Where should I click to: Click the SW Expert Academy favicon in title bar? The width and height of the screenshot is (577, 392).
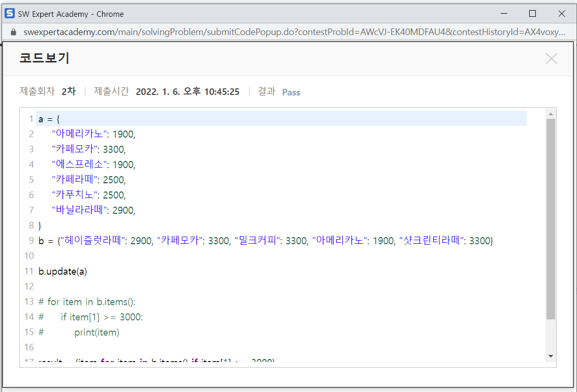(10, 14)
